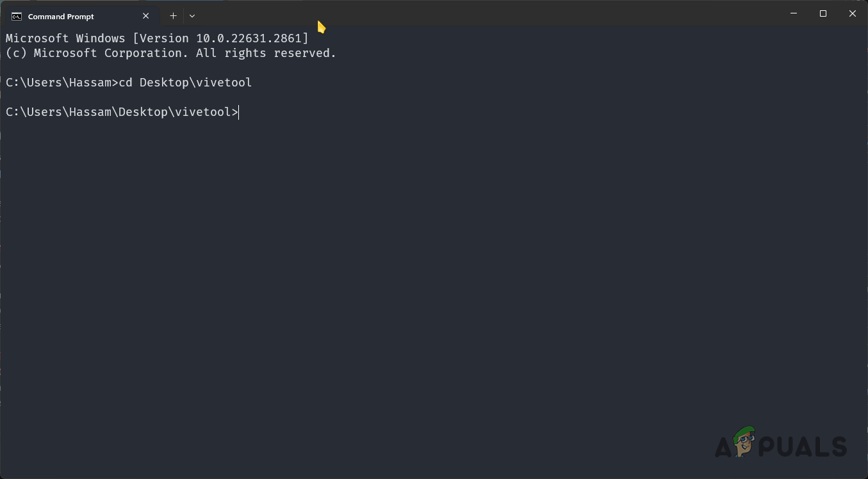Minimize the terminal window
This screenshot has width=868, height=479.
(x=794, y=13)
